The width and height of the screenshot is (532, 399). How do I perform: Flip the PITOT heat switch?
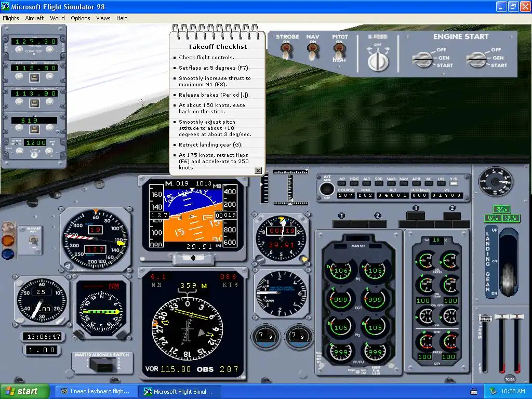[x=339, y=52]
